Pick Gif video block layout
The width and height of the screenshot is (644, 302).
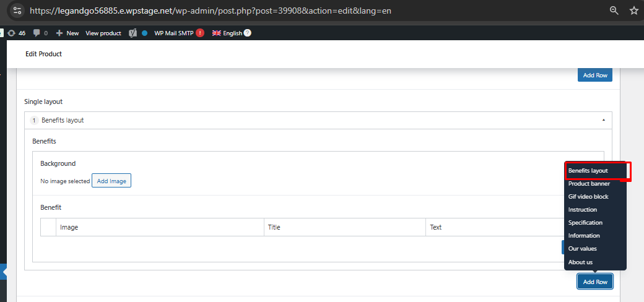point(588,197)
